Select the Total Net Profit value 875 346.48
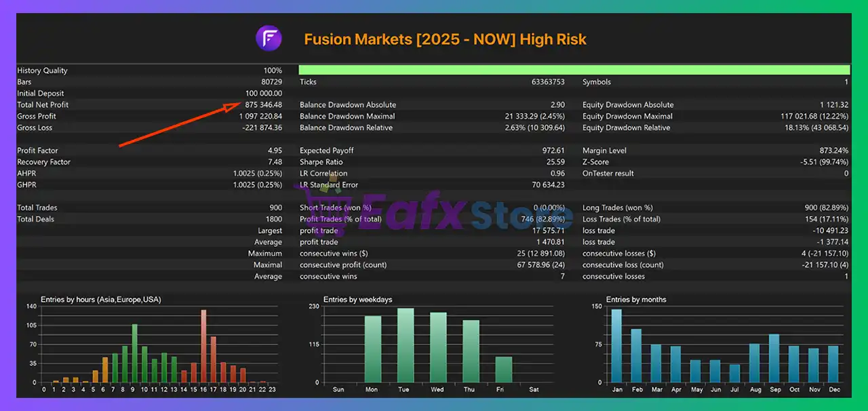868x411 pixels. coord(263,105)
